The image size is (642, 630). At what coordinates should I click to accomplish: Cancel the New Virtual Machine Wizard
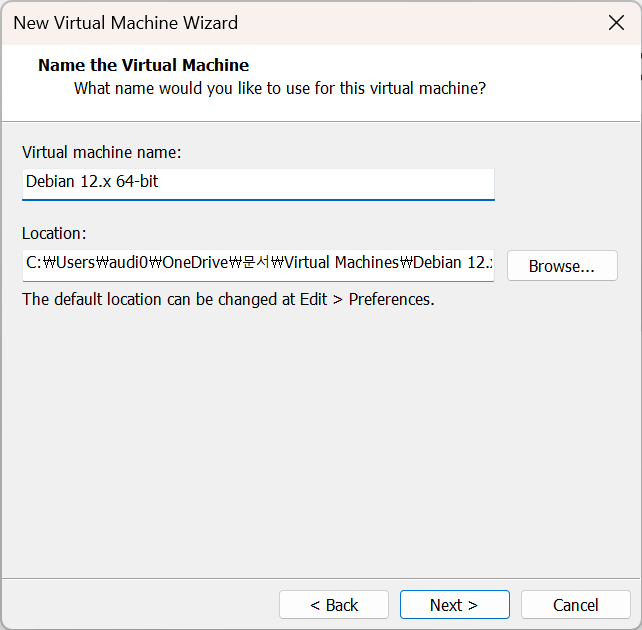point(575,604)
